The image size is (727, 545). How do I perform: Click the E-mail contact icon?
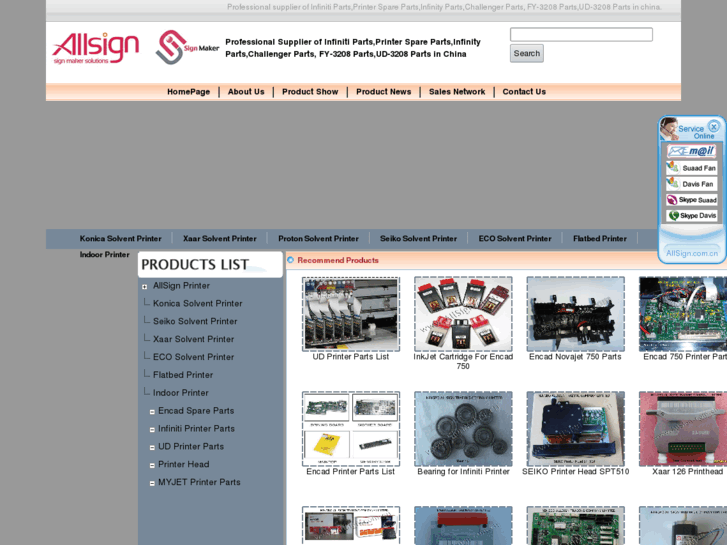(x=692, y=151)
